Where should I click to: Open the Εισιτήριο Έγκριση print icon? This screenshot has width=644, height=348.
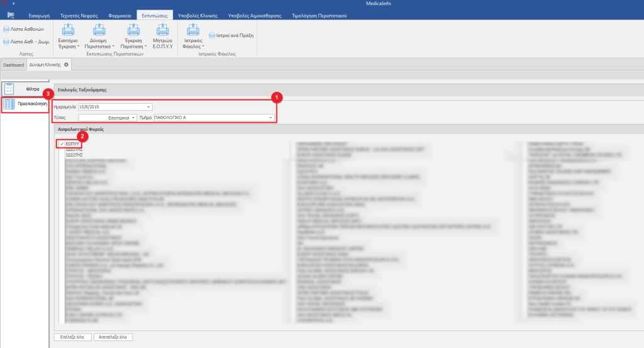pyautogui.click(x=67, y=30)
